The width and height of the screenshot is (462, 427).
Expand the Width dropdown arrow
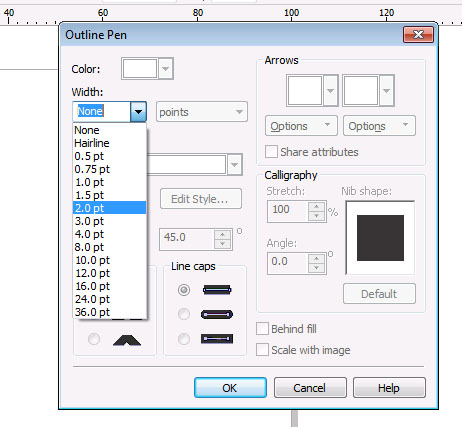138,112
